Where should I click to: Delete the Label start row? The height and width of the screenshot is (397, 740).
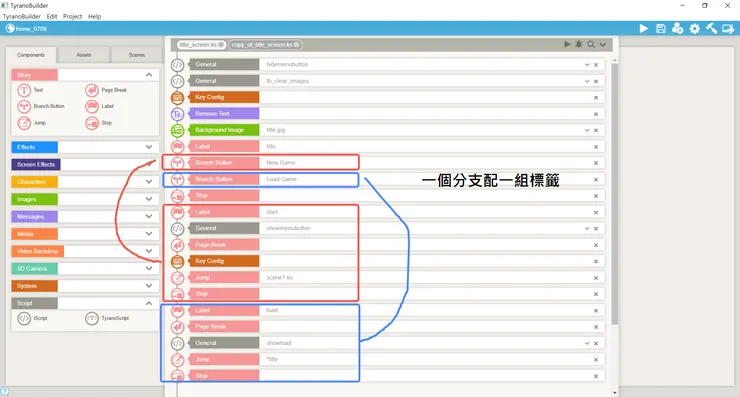596,212
